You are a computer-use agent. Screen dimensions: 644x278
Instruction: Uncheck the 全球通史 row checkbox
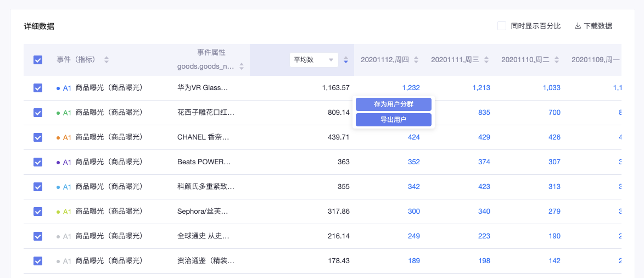tap(38, 236)
